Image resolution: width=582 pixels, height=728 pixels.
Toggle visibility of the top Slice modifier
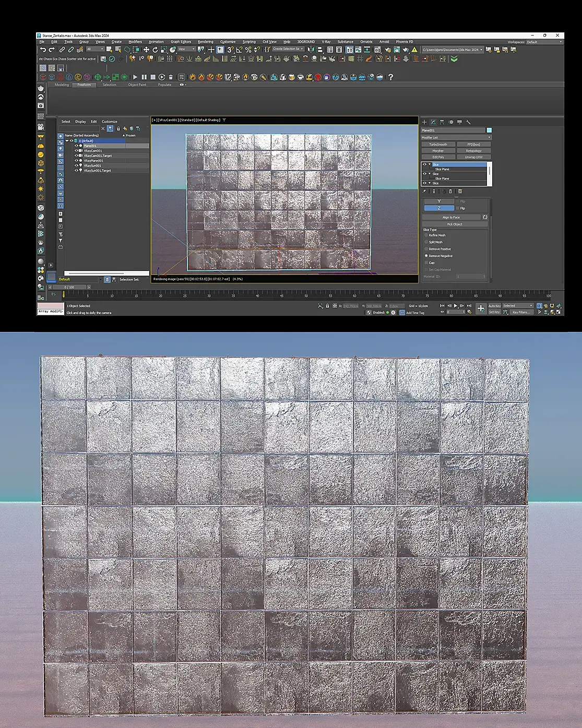pos(424,164)
